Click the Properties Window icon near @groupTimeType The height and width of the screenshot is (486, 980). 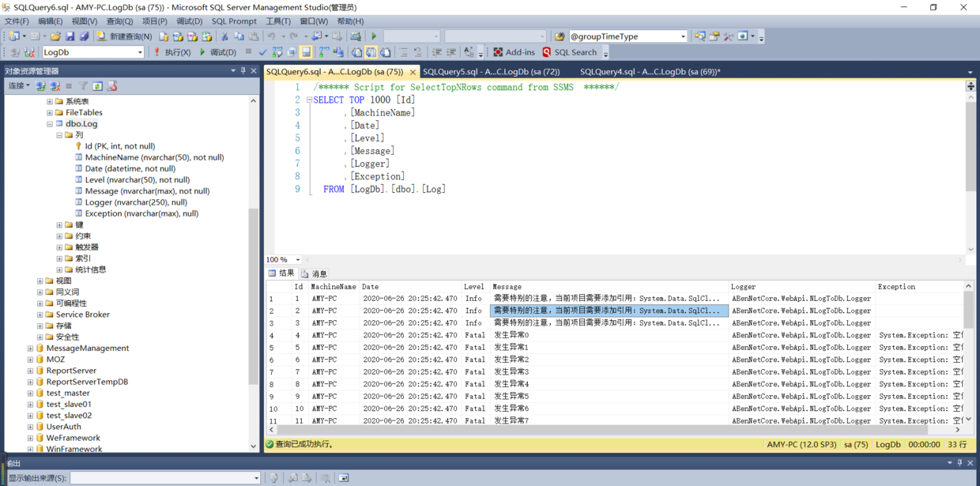(x=714, y=36)
